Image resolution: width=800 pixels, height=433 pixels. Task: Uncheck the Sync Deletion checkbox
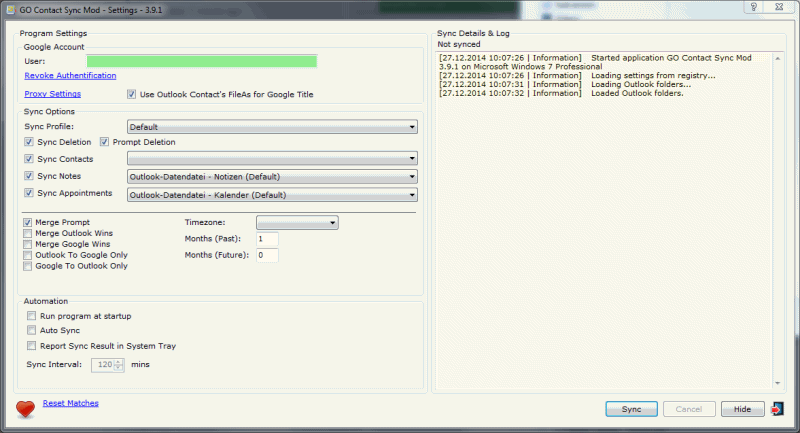click(29, 142)
